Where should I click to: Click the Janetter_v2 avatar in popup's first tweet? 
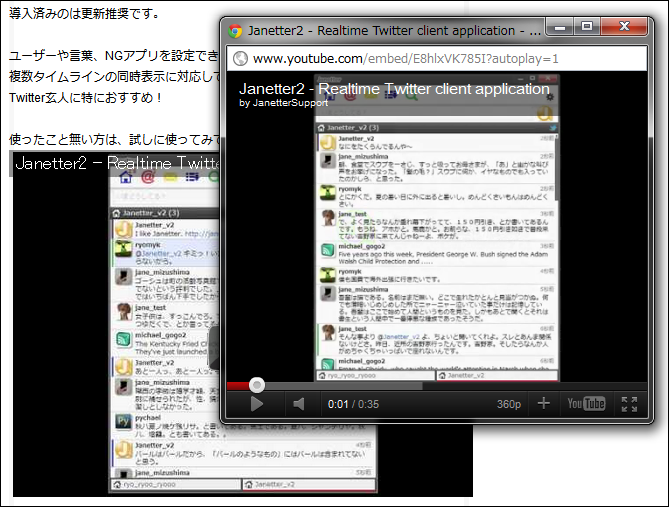click(x=328, y=143)
